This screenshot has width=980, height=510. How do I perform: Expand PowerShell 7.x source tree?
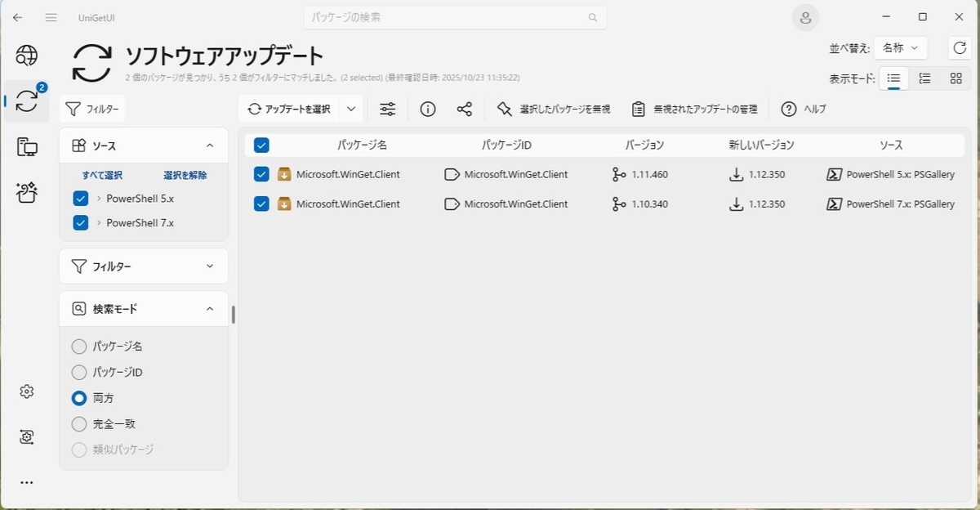(99, 222)
